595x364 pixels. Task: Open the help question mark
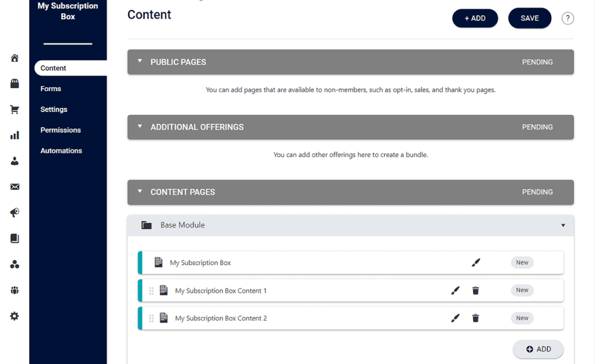[568, 18]
